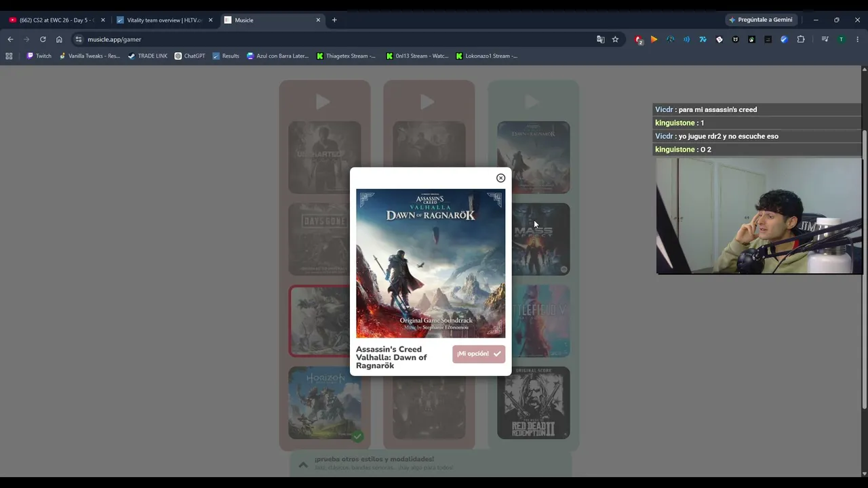
Task: Open the ChatGPT bookmark
Action: coord(190,56)
